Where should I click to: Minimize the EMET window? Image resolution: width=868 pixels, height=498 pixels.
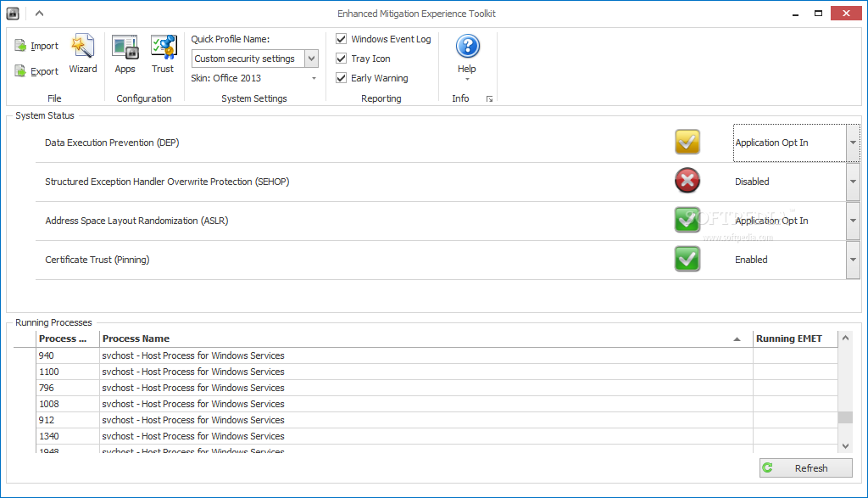pyautogui.click(x=795, y=14)
